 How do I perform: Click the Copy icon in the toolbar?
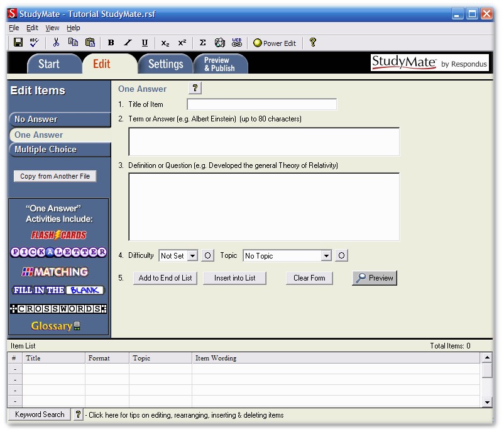(73, 43)
